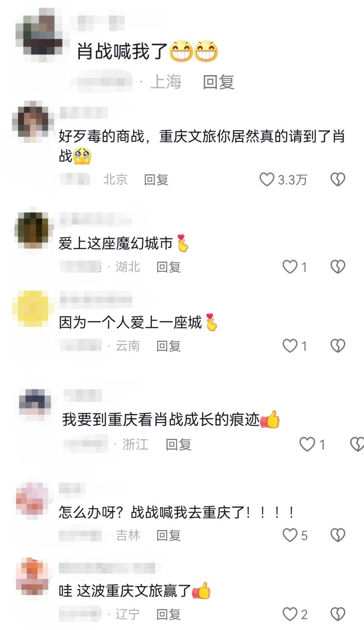Reply to the 湖北 comment
Viewport: 364px width, 630px height.
(x=169, y=267)
